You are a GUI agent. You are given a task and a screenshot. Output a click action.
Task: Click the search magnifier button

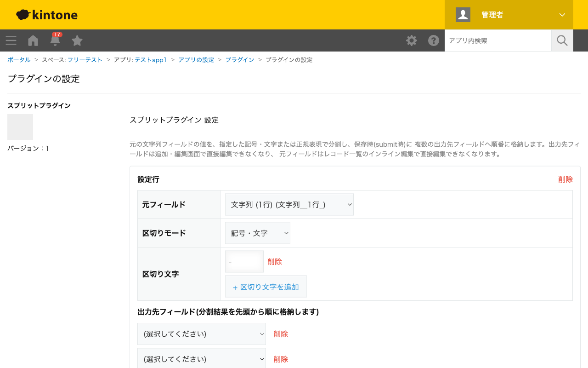[x=562, y=40]
